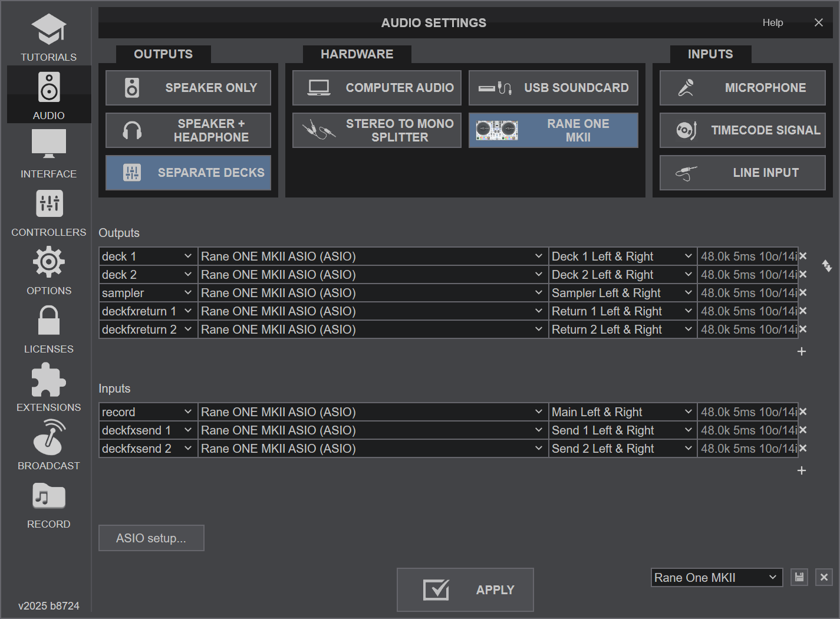The image size is (840, 619).
Task: Open deckfxsend 2 source dropdown
Action: [x=148, y=449]
